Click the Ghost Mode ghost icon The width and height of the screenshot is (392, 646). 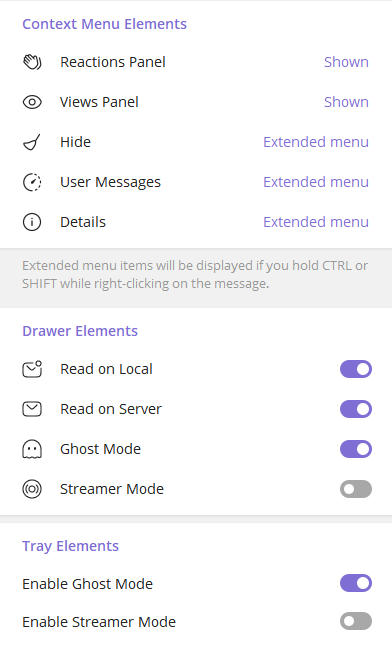click(x=32, y=449)
